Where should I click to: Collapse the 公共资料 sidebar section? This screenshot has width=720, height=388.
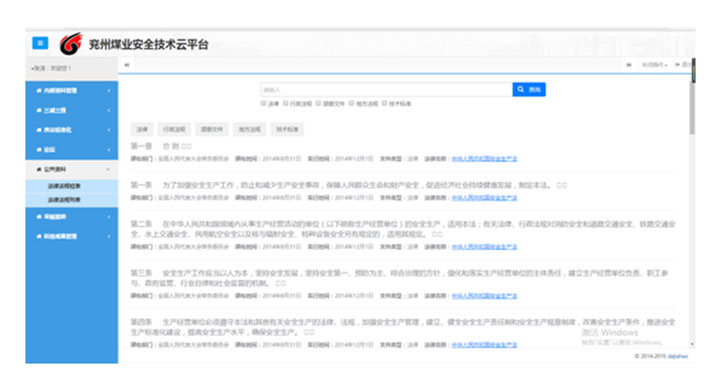[x=72, y=169]
